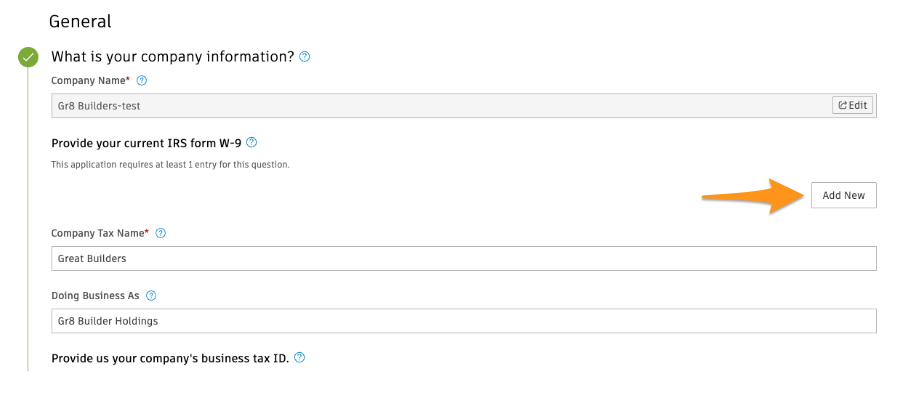Click the green completed checkmark icon
The image size is (911, 394).
pos(28,58)
